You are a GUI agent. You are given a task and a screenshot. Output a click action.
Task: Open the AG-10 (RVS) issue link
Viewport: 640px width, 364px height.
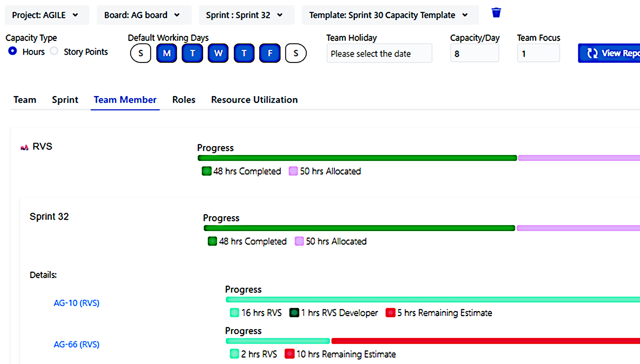click(x=77, y=303)
